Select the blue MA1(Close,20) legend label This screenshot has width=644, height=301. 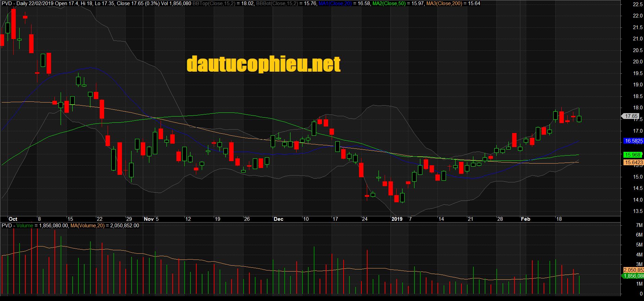tap(335, 3)
